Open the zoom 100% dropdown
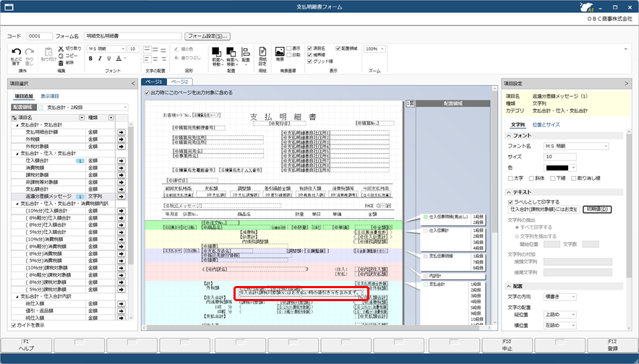Screen dimensions: 639x364 point(375,49)
